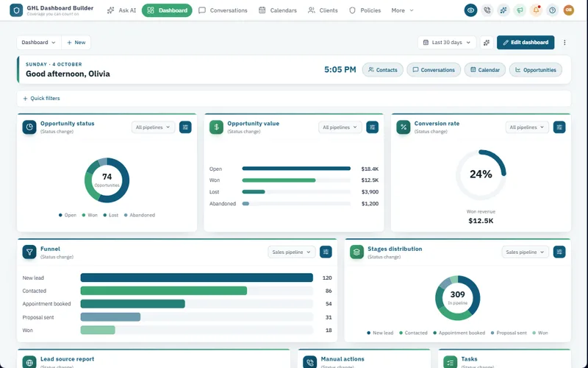This screenshot has height=368, width=588.
Task: Create a New dashboard
Action: pyautogui.click(x=76, y=43)
